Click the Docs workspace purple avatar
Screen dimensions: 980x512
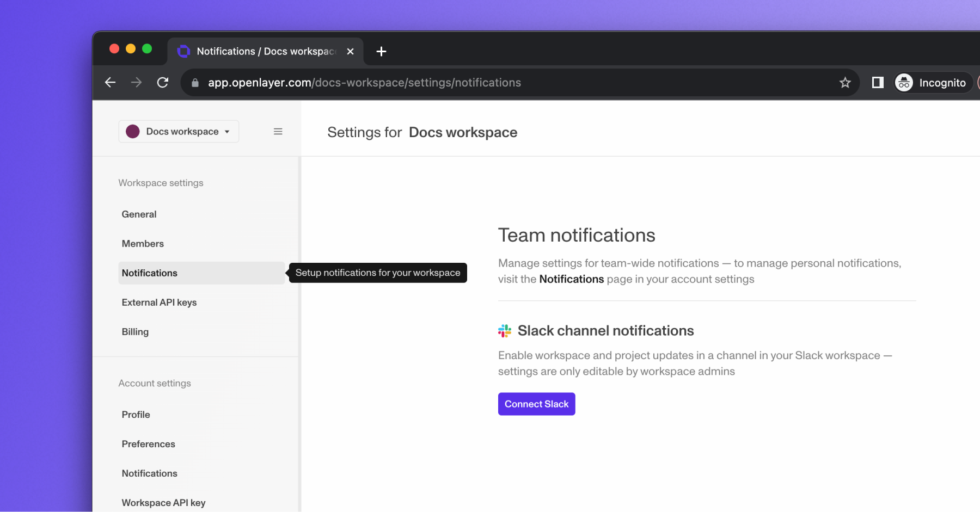pos(133,132)
